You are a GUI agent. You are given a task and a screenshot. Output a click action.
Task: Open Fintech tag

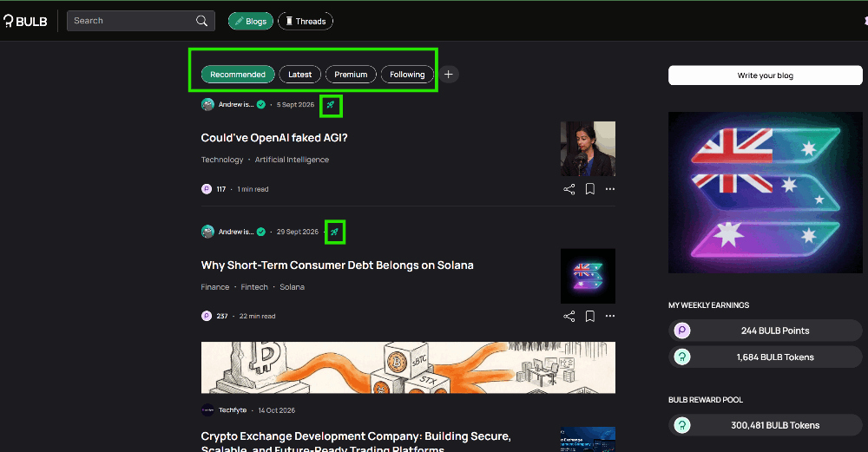(254, 286)
